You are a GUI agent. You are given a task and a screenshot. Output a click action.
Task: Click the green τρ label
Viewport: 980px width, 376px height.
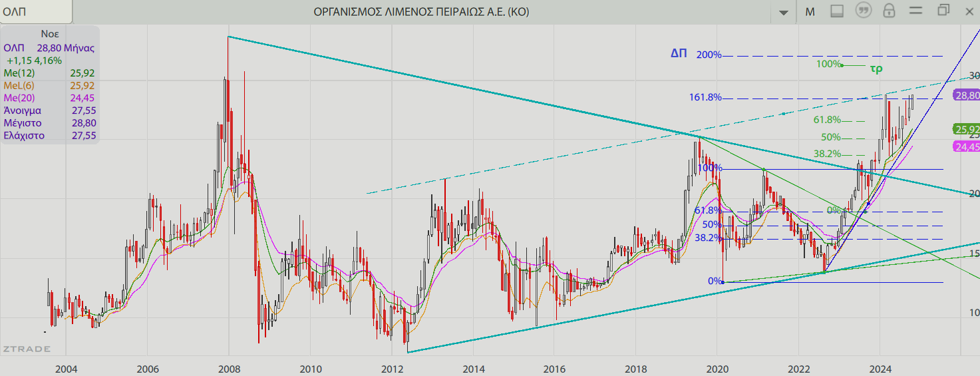[x=876, y=67]
